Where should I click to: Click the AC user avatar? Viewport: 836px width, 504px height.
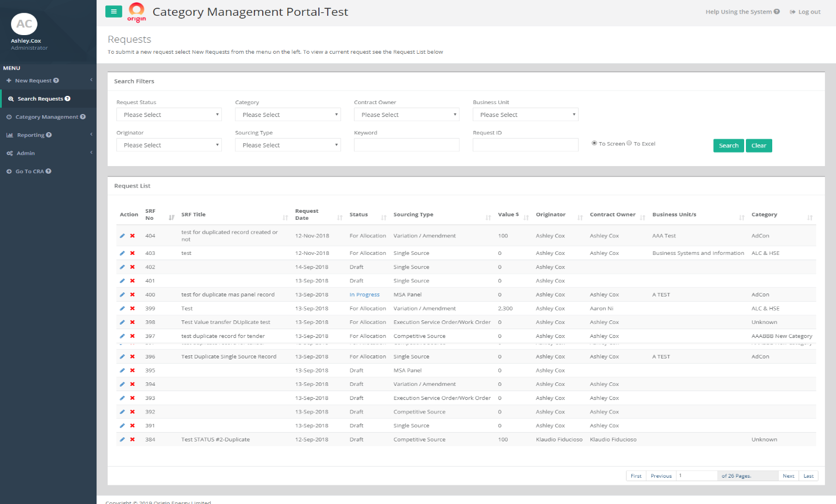pos(24,24)
